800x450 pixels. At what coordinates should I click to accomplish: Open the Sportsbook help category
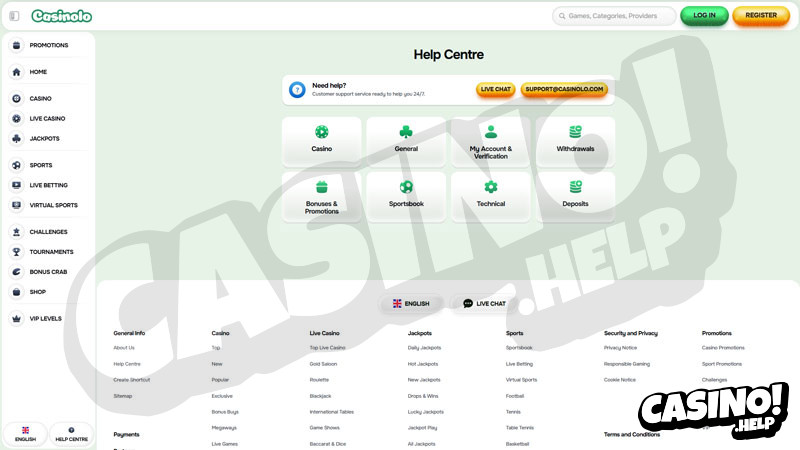(x=406, y=196)
